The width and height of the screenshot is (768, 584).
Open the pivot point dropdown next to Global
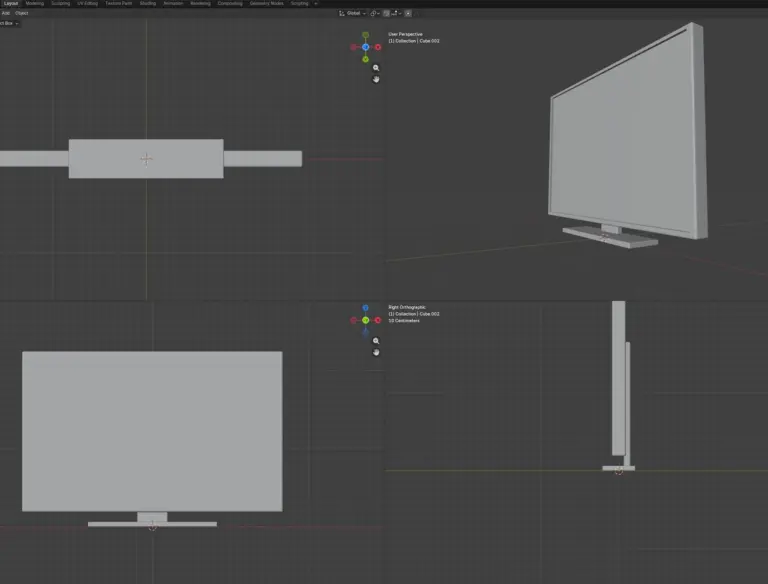(374, 13)
